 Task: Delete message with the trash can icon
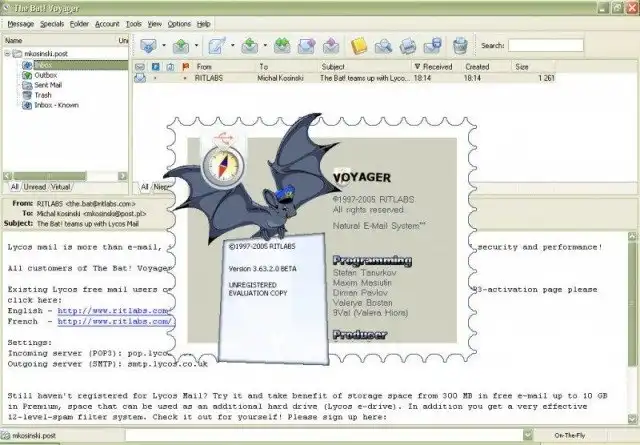[x=459, y=46]
